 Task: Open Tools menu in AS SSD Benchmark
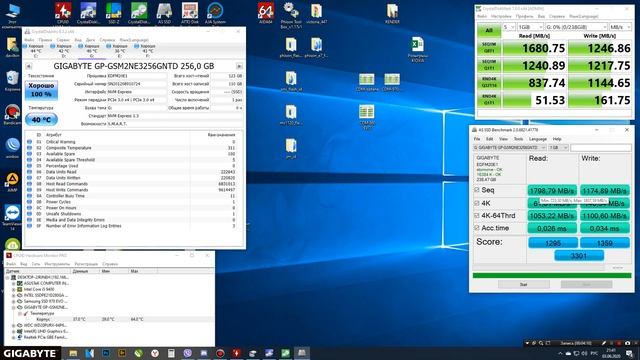click(518, 139)
